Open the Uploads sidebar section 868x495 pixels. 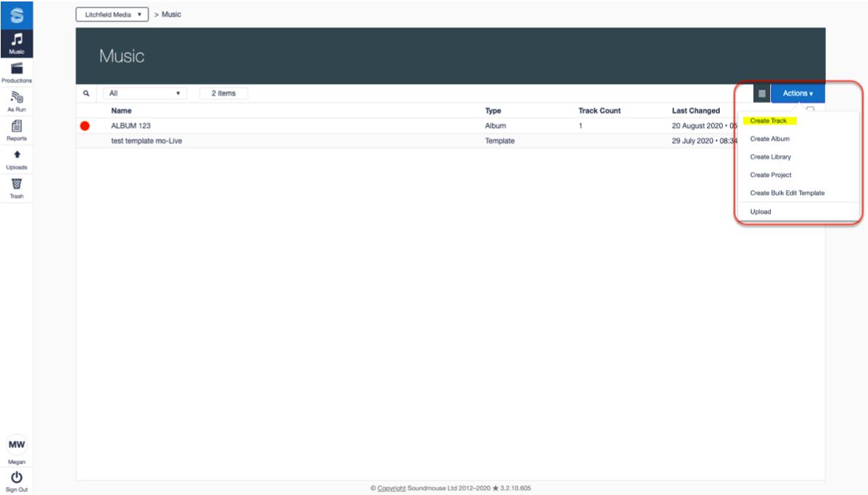[x=17, y=159]
